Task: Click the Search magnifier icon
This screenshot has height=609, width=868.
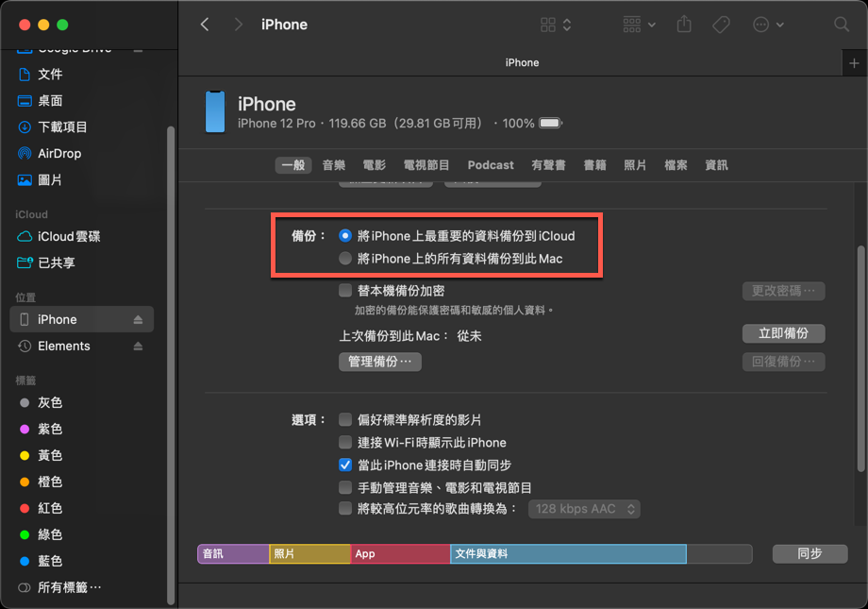Action: coord(842,25)
